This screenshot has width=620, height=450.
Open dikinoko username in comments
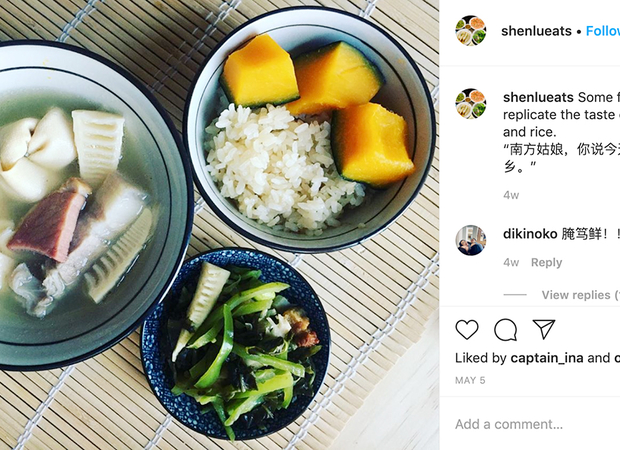click(530, 234)
